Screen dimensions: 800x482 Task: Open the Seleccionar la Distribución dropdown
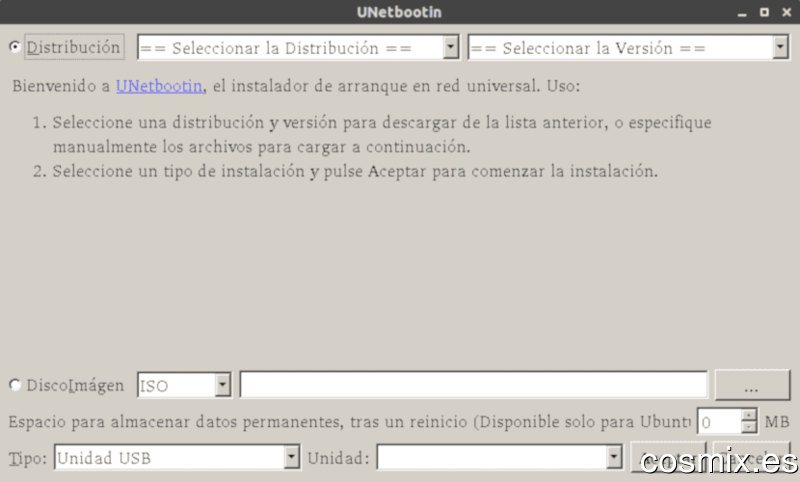point(298,48)
